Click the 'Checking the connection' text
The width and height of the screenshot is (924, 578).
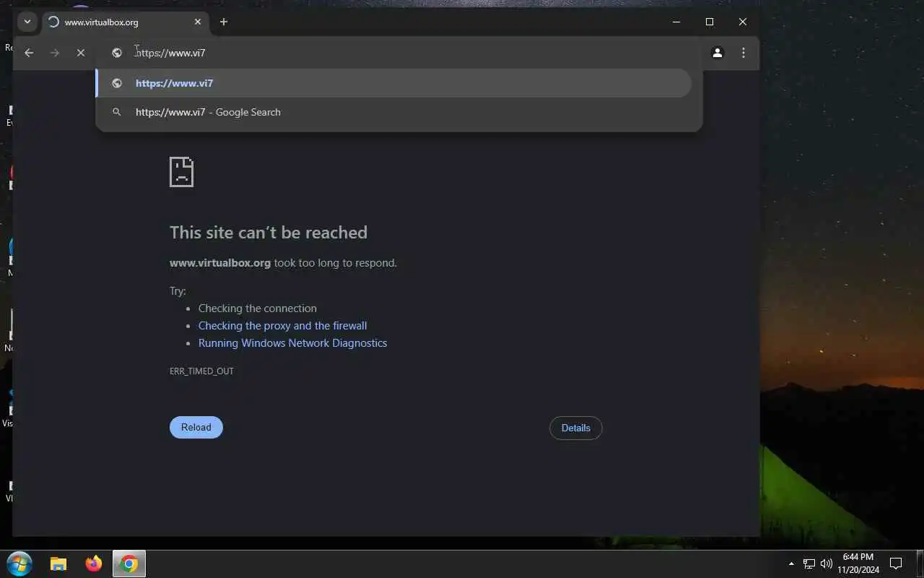pos(258,309)
